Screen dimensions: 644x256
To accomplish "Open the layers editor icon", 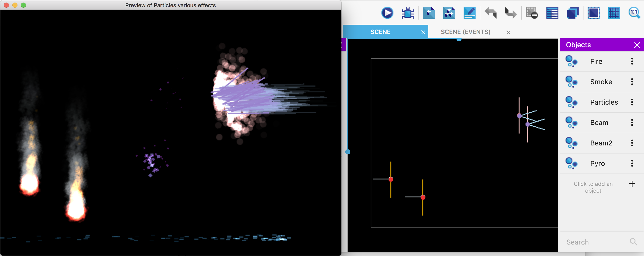I will point(572,13).
